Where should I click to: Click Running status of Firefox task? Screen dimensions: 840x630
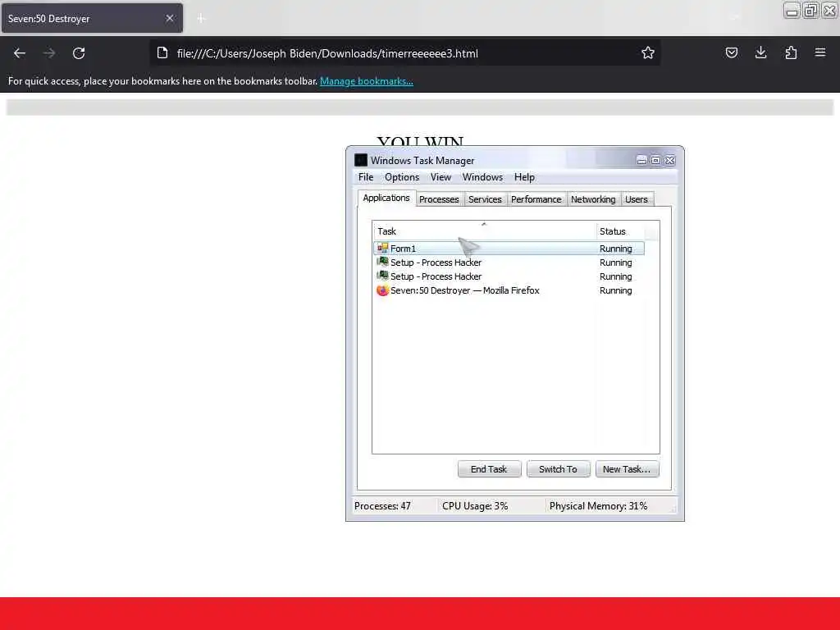pyautogui.click(x=615, y=290)
